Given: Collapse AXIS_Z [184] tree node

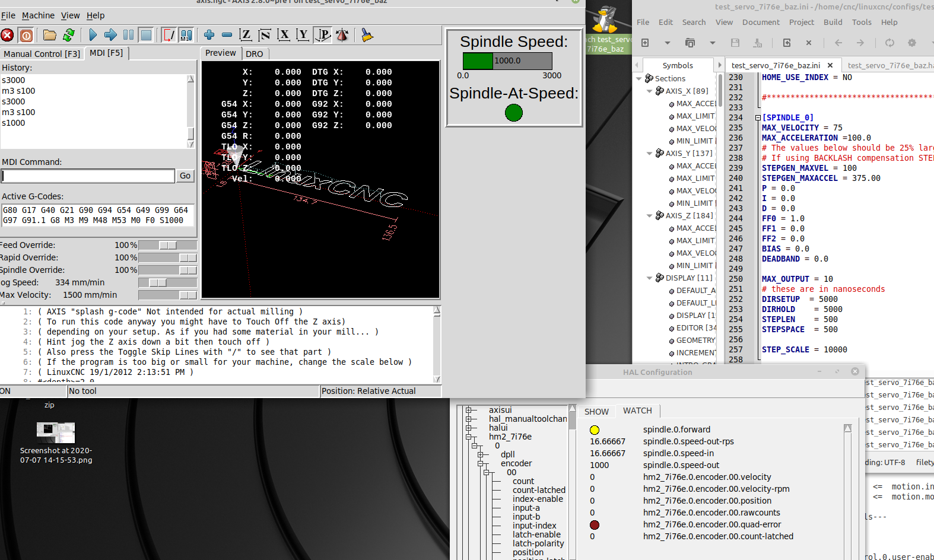Looking at the screenshot, I should (650, 216).
